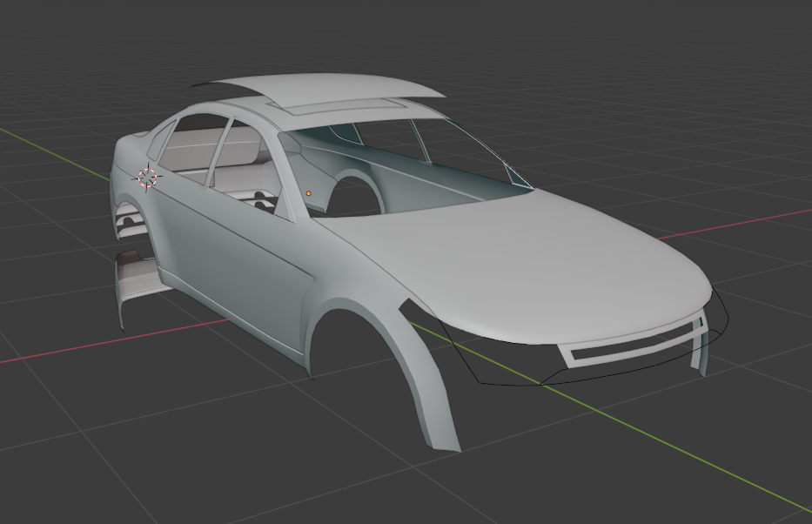Click the orange object origin dot
The height and width of the screenshot is (524, 812).
(309, 193)
